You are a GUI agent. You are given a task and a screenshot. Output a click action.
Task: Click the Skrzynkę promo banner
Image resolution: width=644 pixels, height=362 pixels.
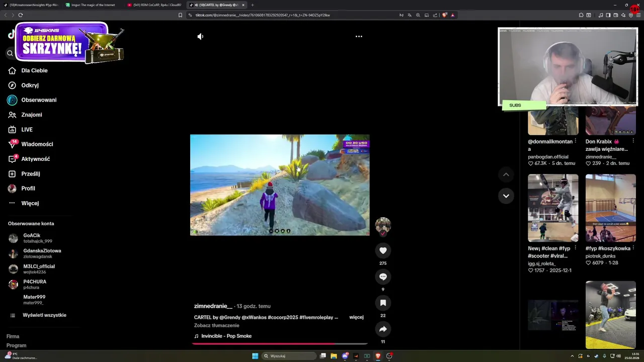click(69, 43)
